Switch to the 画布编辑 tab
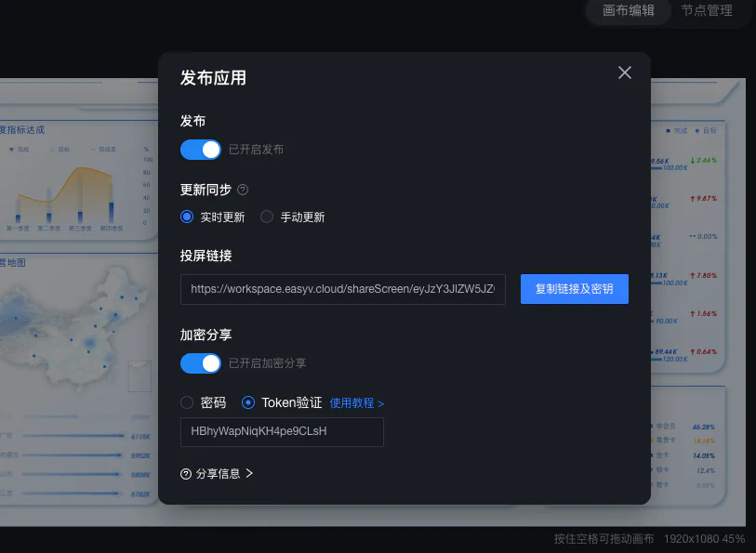Viewport: 756px width, 553px height. [629, 11]
